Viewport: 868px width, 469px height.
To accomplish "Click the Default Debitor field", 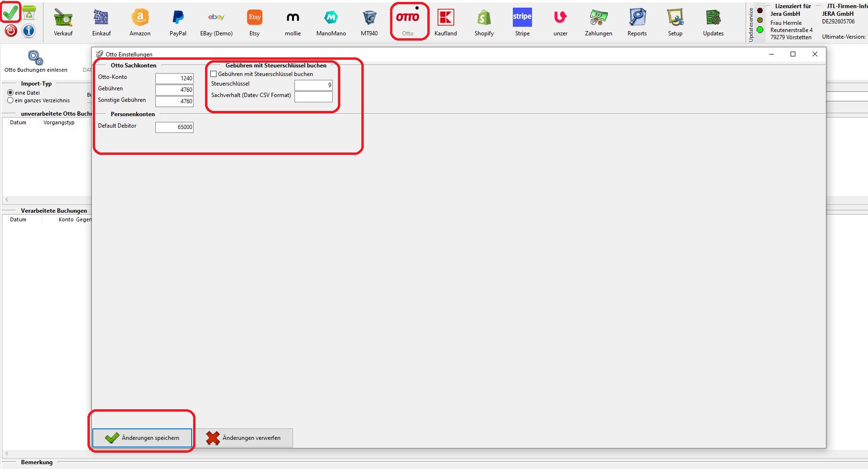I will click(x=174, y=127).
